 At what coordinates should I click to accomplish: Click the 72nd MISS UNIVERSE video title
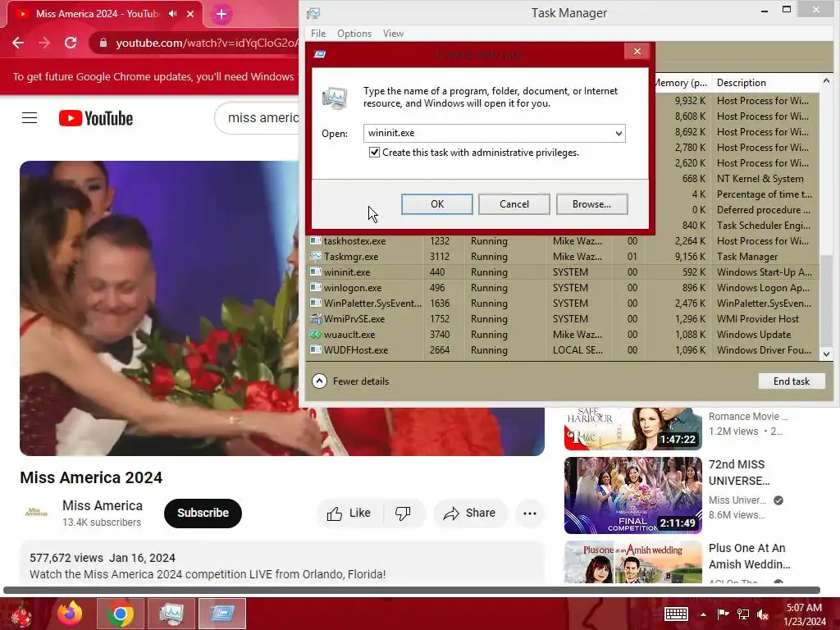coord(739,472)
